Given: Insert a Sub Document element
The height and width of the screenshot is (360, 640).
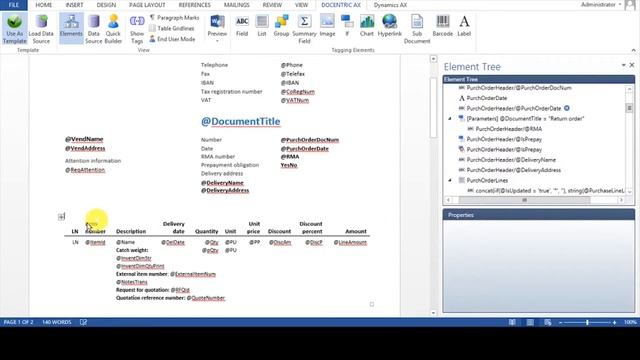Looking at the screenshot, I should [417, 29].
